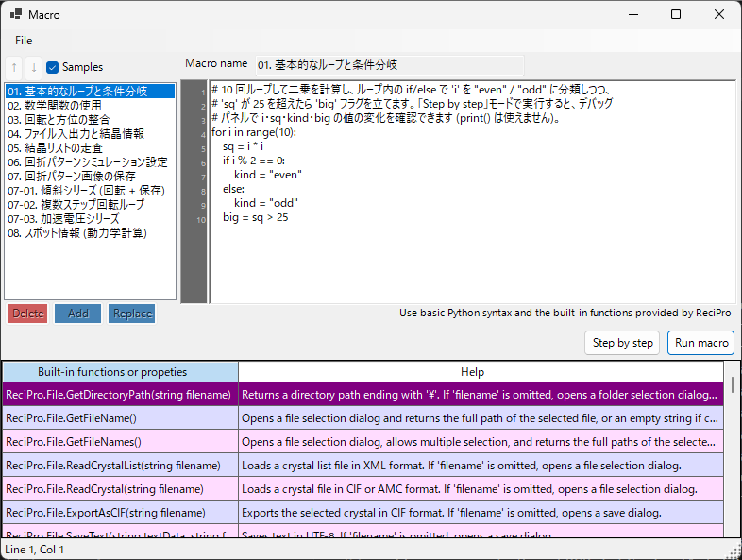
Task: Select the ReciPro.File.ReadCrystalList row
Action: tap(363, 466)
